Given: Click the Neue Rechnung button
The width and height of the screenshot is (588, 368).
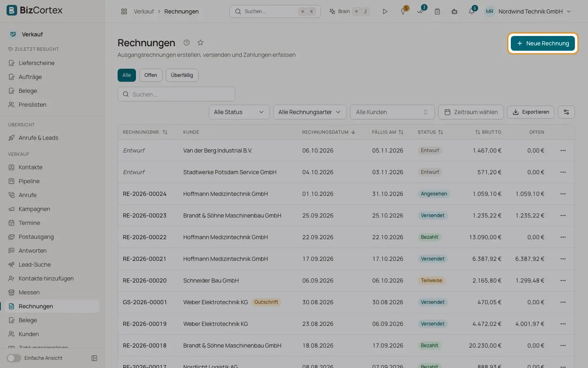Looking at the screenshot, I should click(x=543, y=43).
